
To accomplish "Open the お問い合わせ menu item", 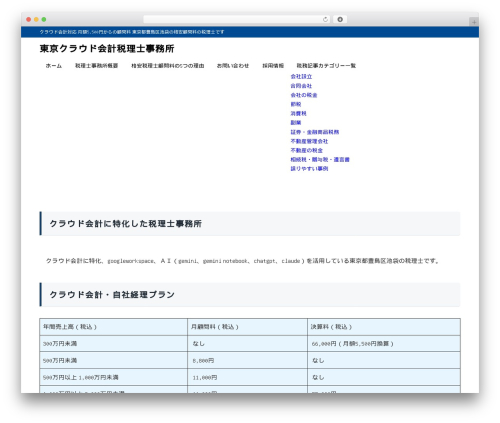I will point(233,66).
